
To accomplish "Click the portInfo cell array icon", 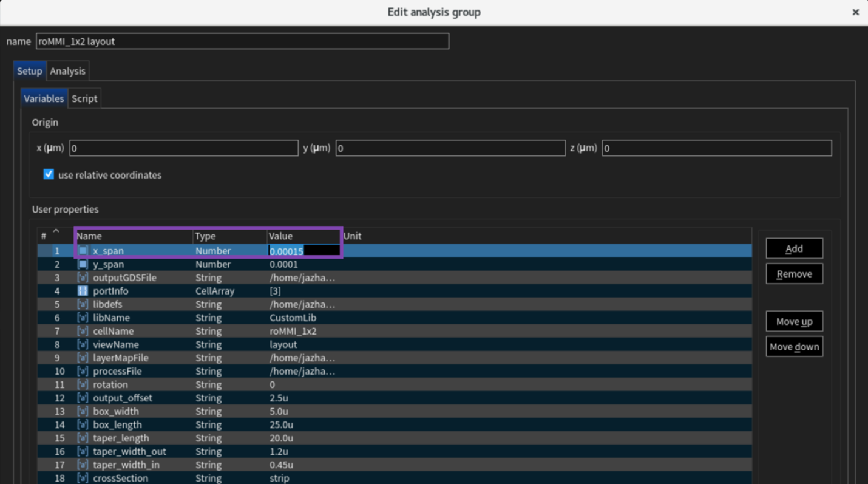I will pos(83,291).
